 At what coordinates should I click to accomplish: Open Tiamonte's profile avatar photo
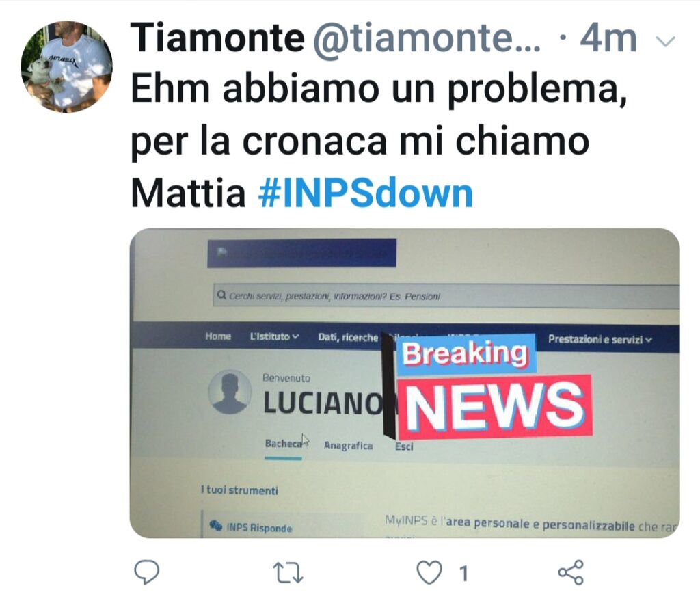coord(66,66)
